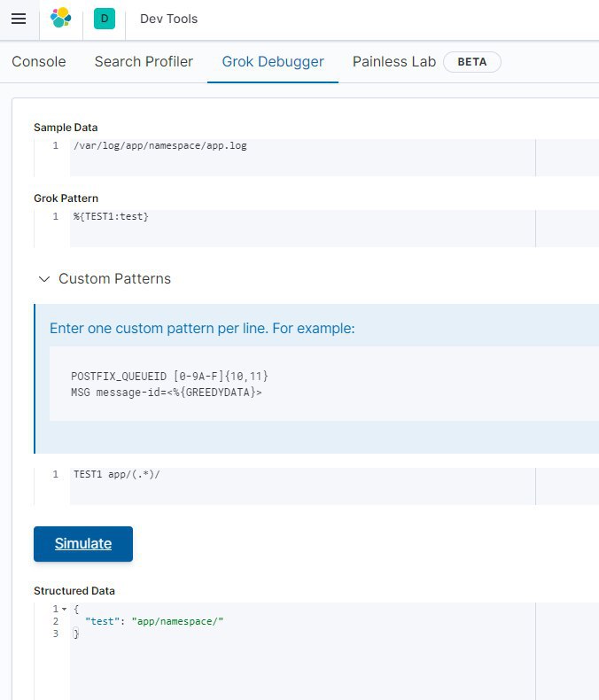Click the Sample Data label

coord(66,128)
